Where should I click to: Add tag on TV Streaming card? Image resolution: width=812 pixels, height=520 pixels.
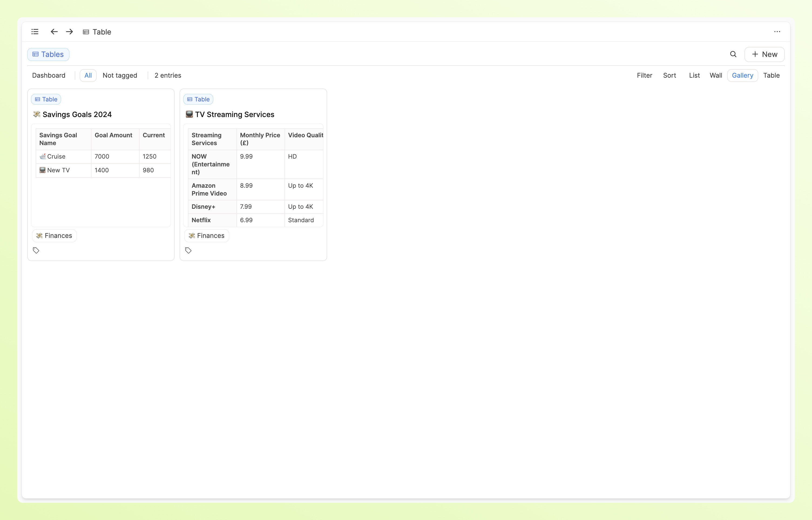click(188, 250)
